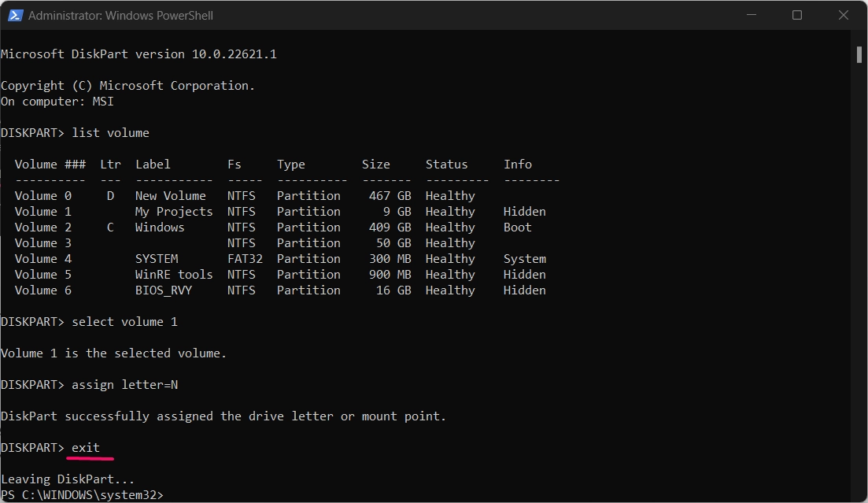Image resolution: width=868 pixels, height=503 pixels.
Task: Click 'Hidden' info for WinRE tools row
Action: pyautogui.click(x=525, y=275)
